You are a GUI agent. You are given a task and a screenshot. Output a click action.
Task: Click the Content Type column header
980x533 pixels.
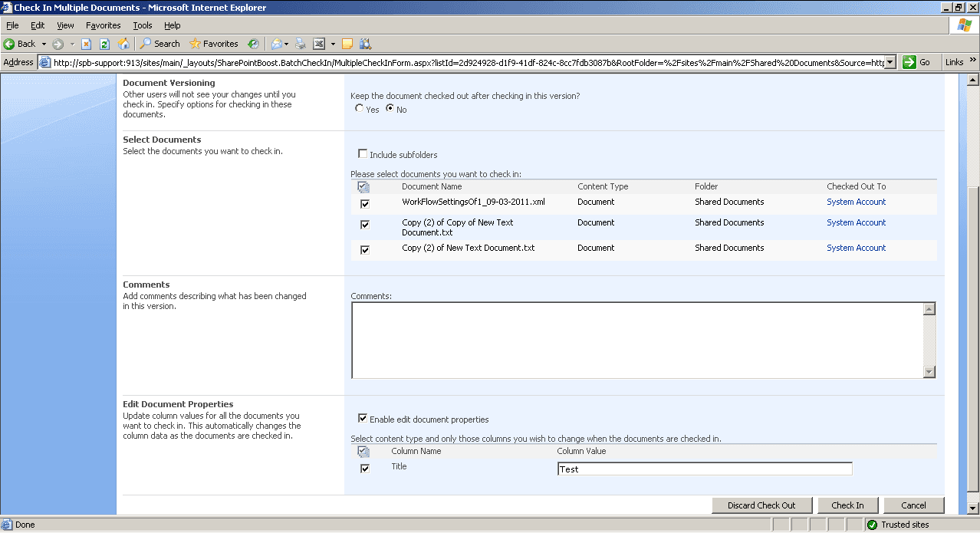603,186
